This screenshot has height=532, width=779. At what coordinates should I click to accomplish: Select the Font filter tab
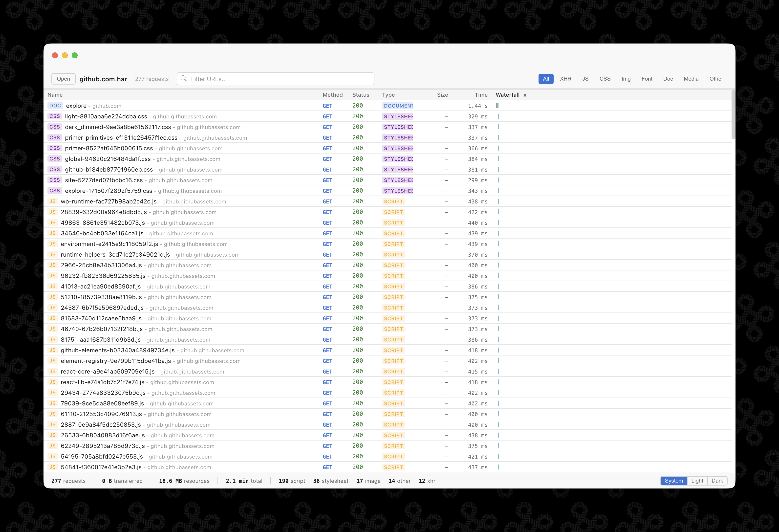647,79
